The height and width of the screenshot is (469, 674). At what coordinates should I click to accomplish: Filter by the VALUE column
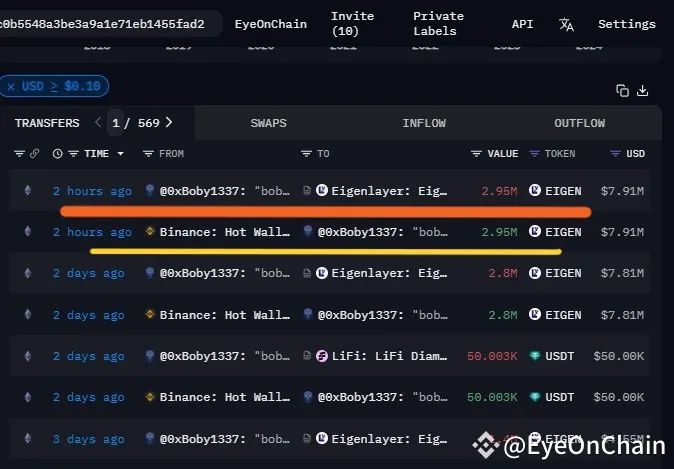click(x=476, y=153)
